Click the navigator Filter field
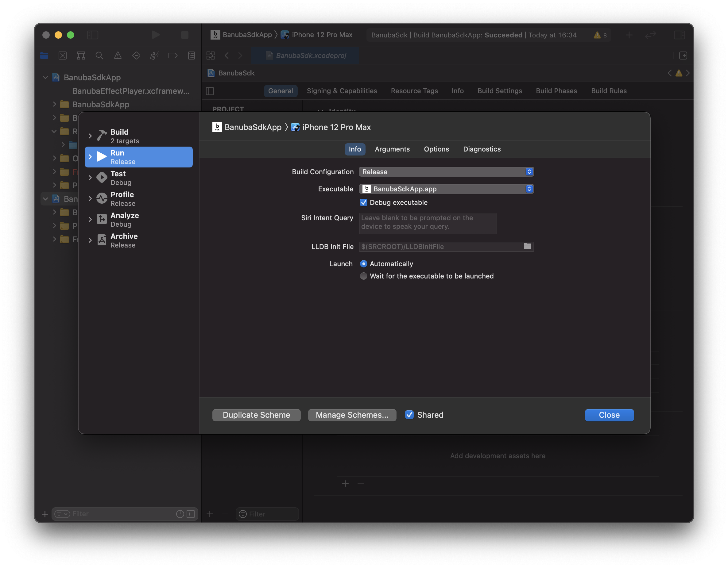The width and height of the screenshot is (728, 568). [x=125, y=514]
